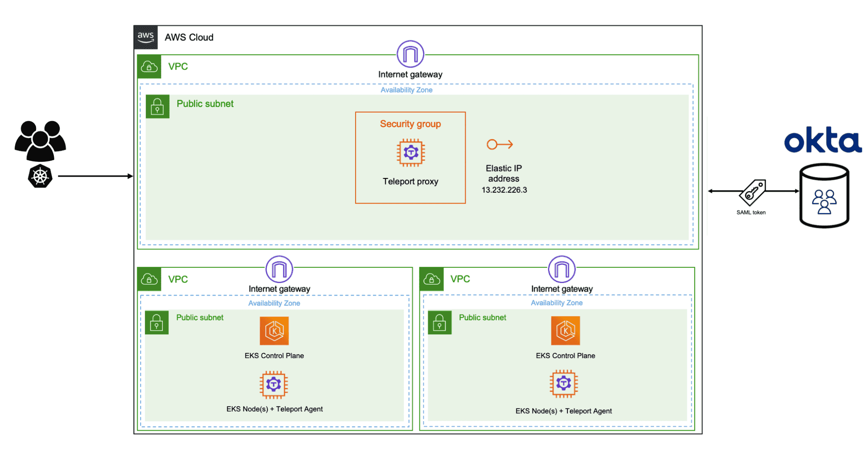
Task: Click the bottom-left 'Internet gateway' label
Action: pyautogui.click(x=279, y=289)
